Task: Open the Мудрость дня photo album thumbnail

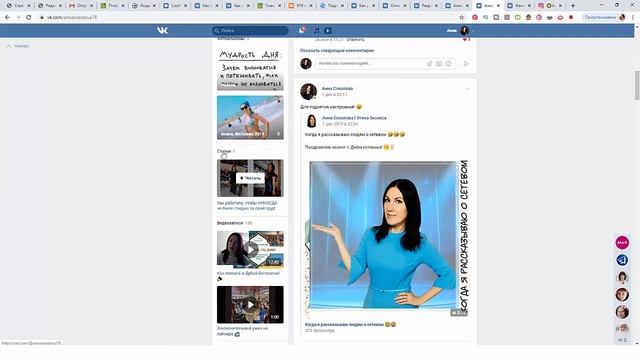Action: click(250, 69)
